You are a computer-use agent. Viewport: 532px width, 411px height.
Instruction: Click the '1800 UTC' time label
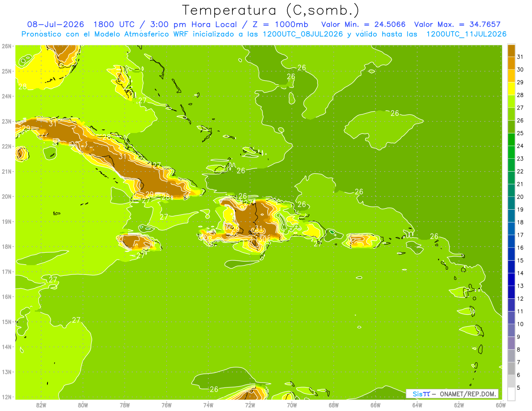tap(113, 24)
